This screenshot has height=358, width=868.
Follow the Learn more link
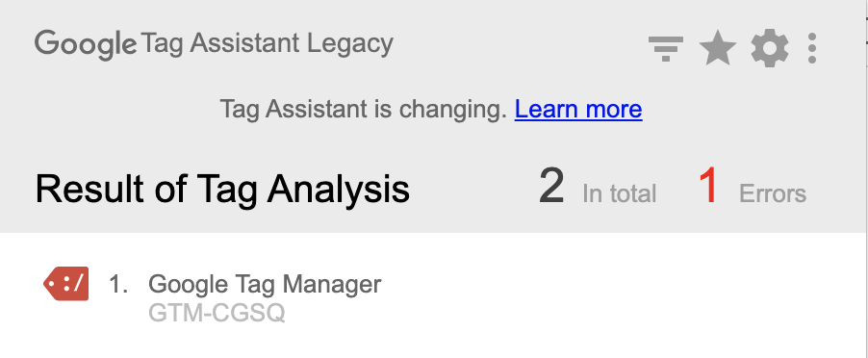(x=578, y=109)
